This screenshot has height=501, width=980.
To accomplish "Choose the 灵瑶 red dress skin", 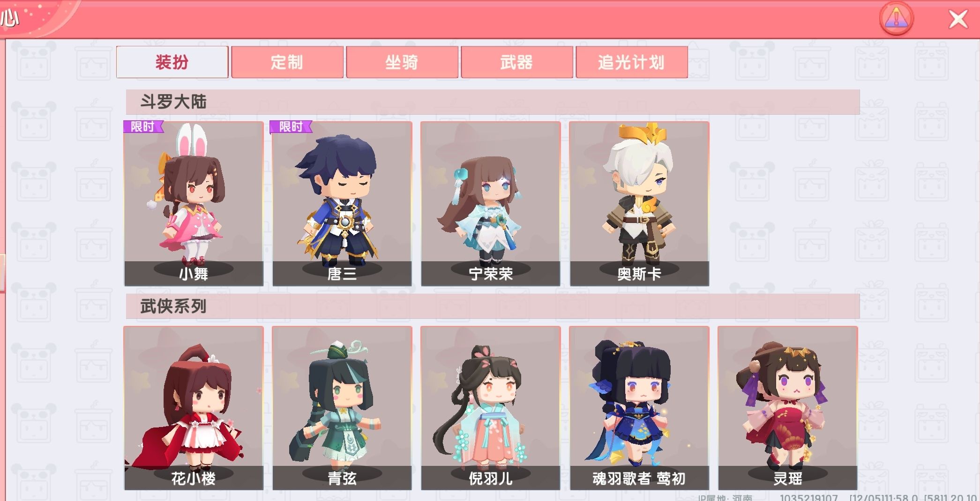I will [788, 408].
